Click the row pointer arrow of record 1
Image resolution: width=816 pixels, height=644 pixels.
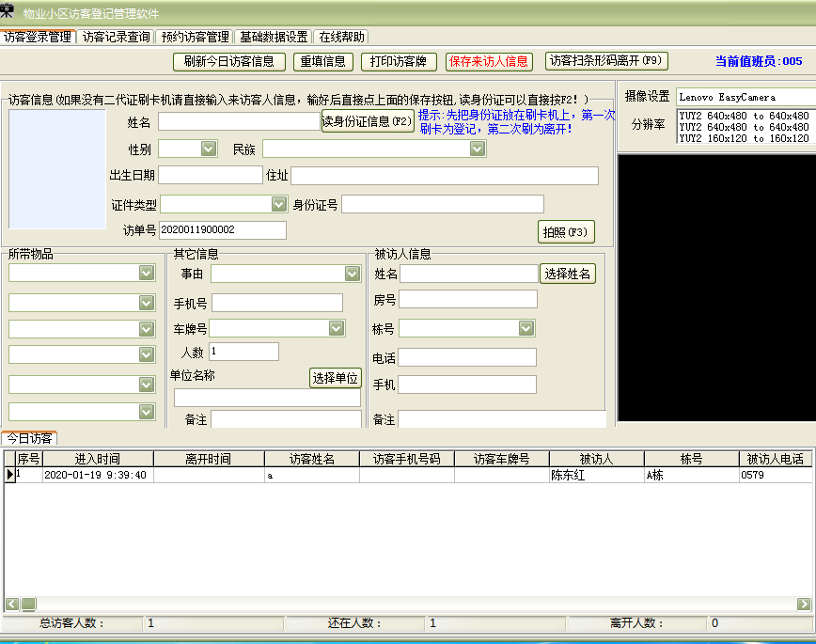coord(10,475)
